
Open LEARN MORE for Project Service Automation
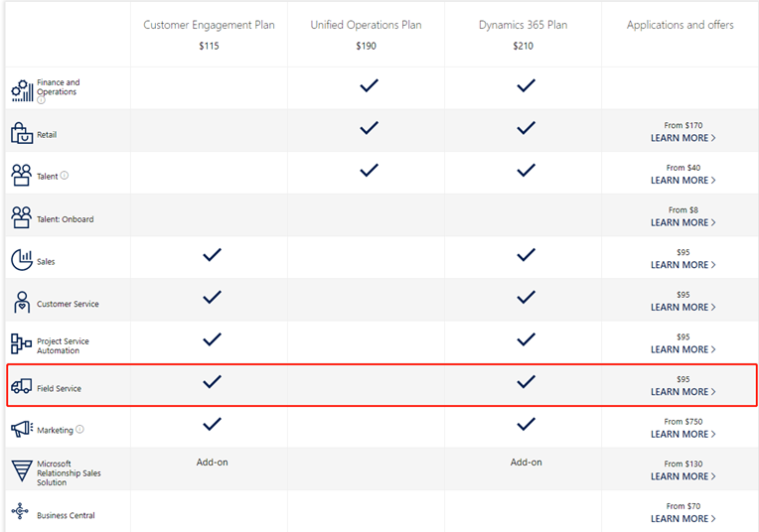pyautogui.click(x=683, y=349)
